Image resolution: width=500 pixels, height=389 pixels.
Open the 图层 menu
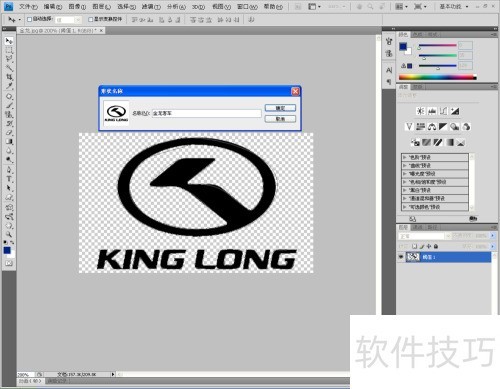[x=101, y=6]
